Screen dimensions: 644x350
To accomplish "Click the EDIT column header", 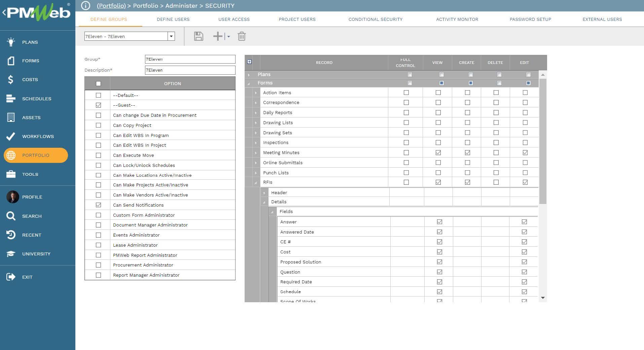I will pos(524,63).
